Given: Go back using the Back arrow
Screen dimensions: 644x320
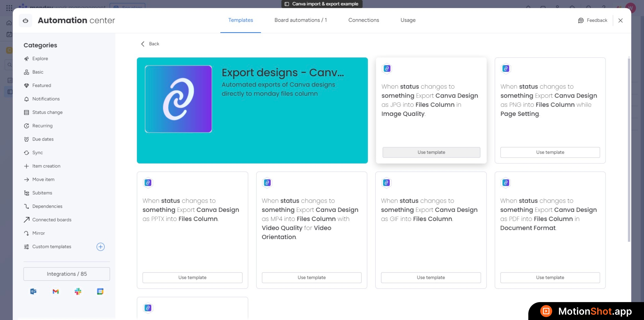Looking at the screenshot, I should point(143,44).
